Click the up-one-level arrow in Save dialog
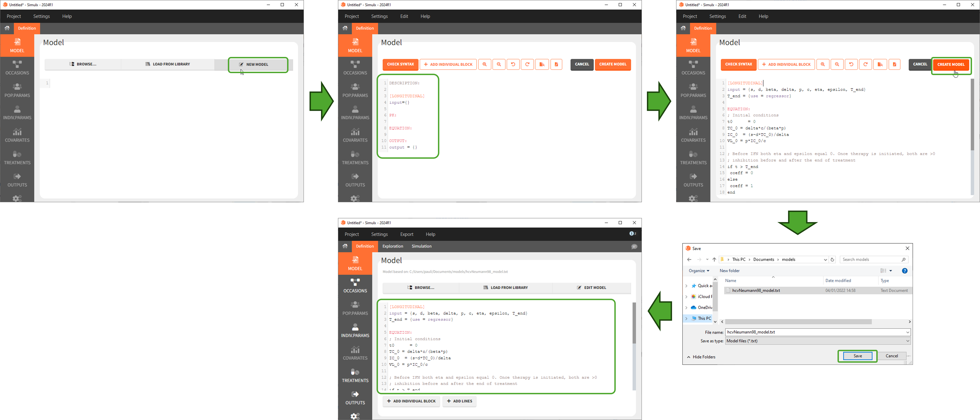 [x=714, y=260]
